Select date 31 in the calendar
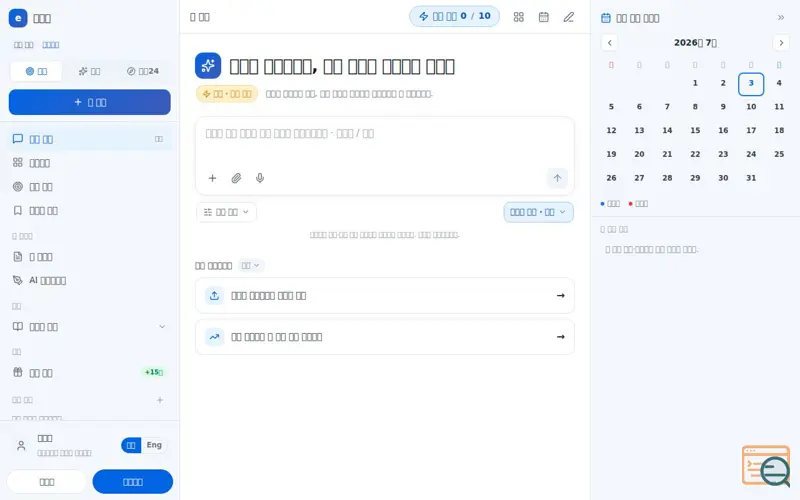 751,178
